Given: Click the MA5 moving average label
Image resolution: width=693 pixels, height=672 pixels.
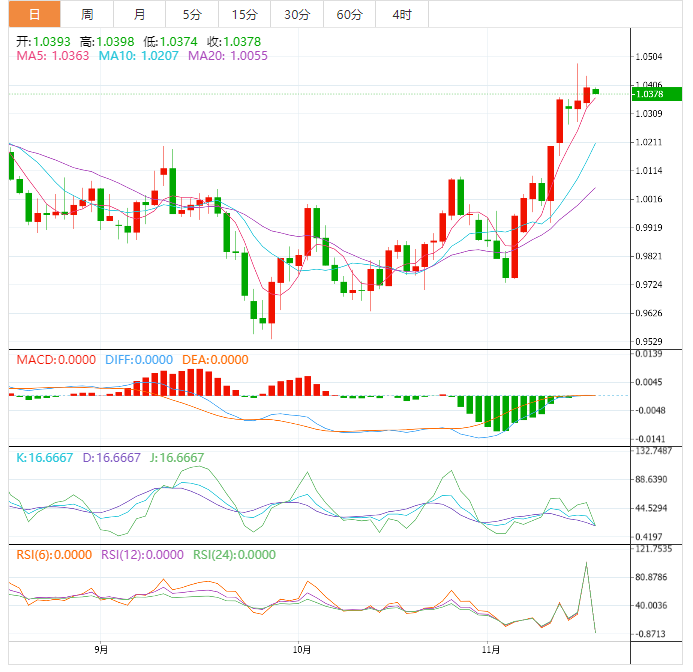Looking at the screenshot, I should [x=53, y=56].
